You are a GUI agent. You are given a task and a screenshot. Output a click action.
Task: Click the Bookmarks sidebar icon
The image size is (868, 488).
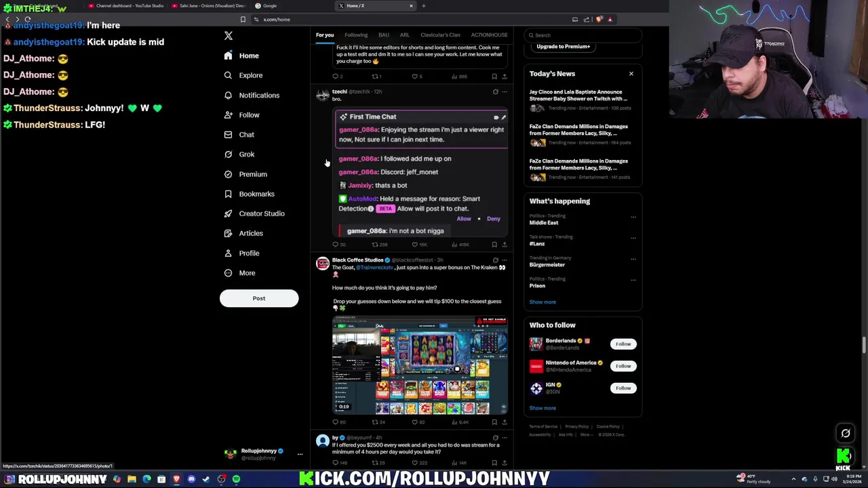pyautogui.click(x=228, y=194)
